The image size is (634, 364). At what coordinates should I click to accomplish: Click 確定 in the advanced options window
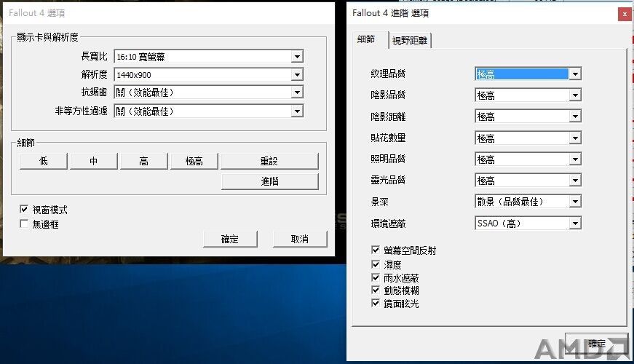click(x=597, y=344)
